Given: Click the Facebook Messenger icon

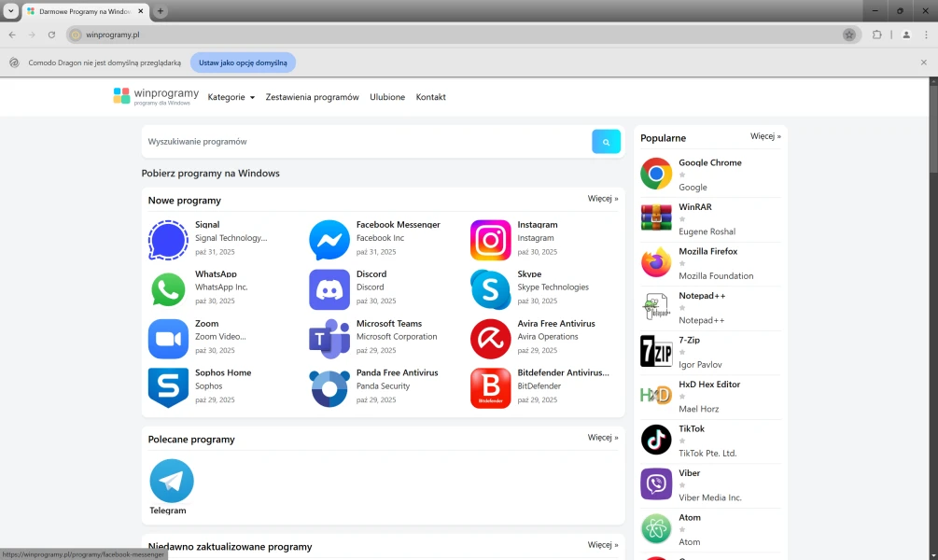Looking at the screenshot, I should [329, 241].
